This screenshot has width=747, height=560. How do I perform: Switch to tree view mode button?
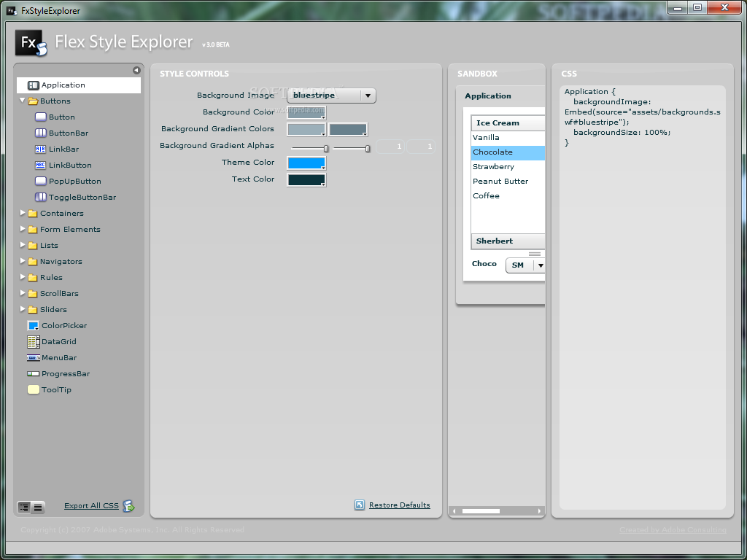coord(24,507)
